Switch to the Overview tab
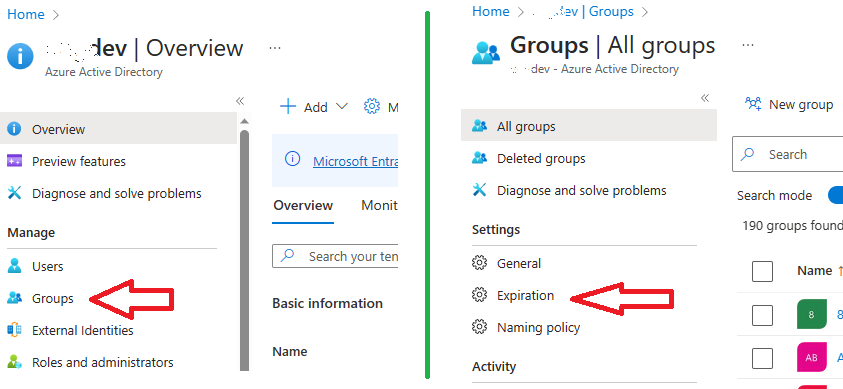 (303, 205)
